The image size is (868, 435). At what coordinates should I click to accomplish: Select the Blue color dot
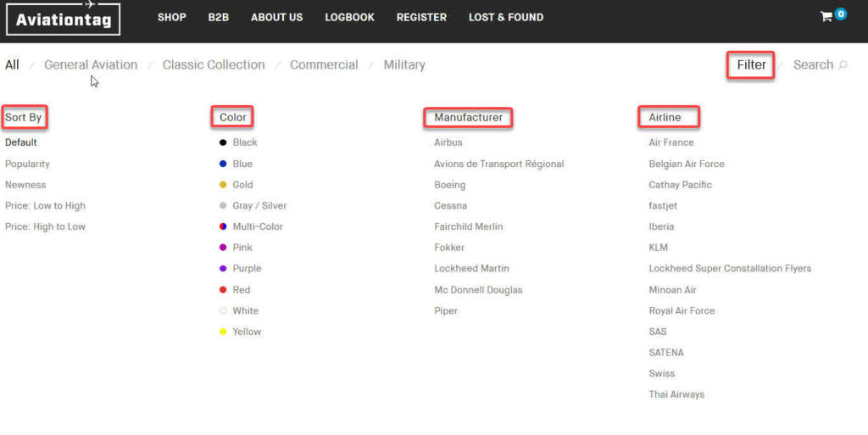tap(223, 164)
